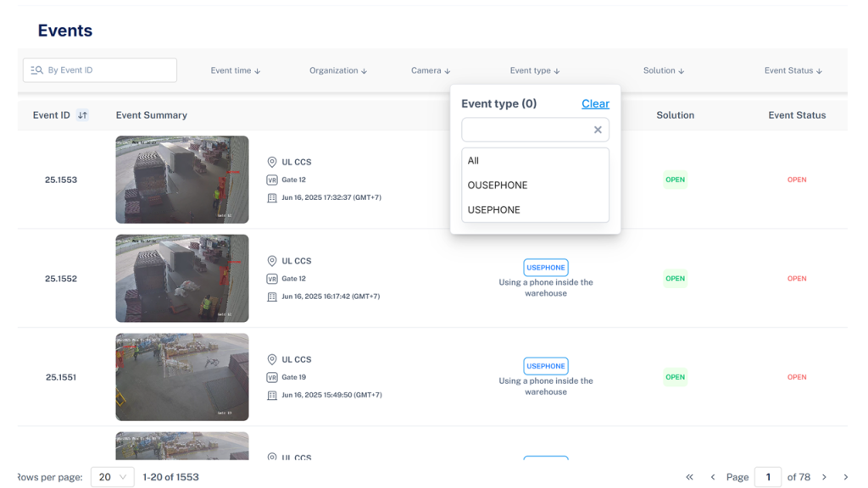
Task: Click the Clear link in Event type
Action: (x=595, y=103)
